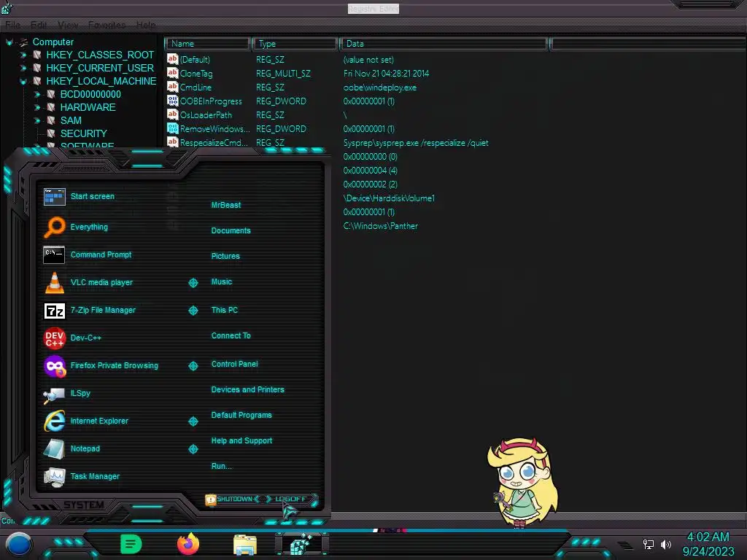Select OsLoaderPath string value icon
The image size is (747, 560).
point(172,114)
